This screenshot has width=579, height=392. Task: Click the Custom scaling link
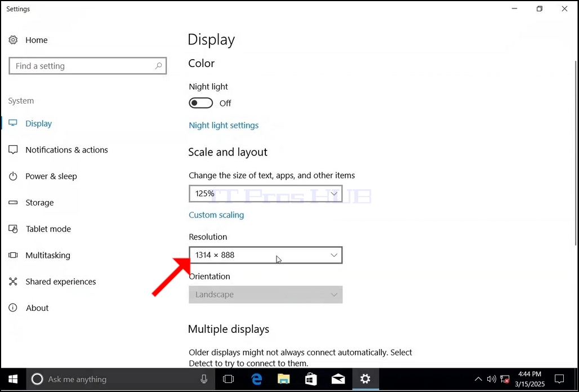click(216, 215)
